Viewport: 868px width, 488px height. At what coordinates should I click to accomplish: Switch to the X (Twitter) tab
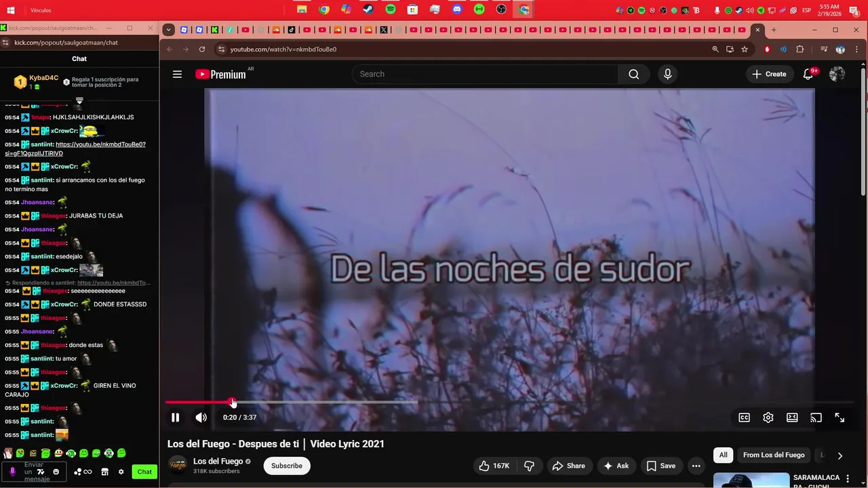[x=384, y=30]
